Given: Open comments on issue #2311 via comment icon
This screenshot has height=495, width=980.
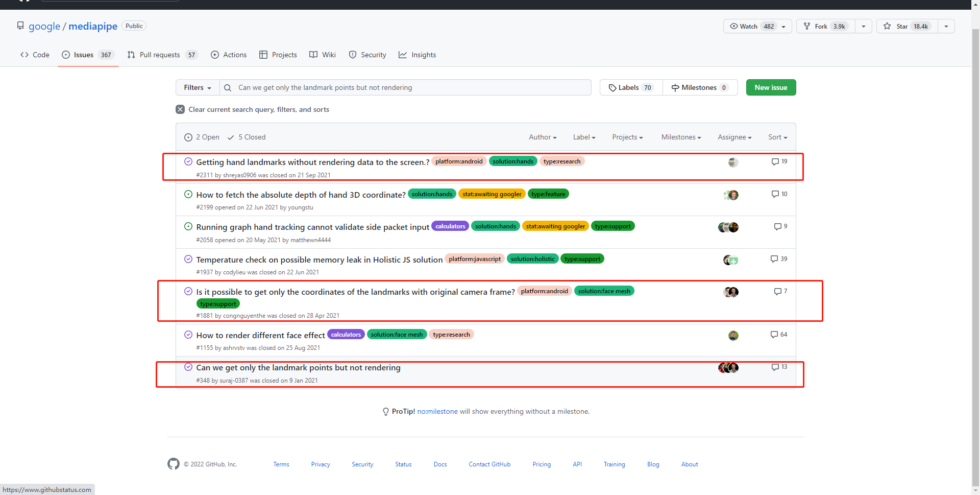Looking at the screenshot, I should click(x=774, y=161).
